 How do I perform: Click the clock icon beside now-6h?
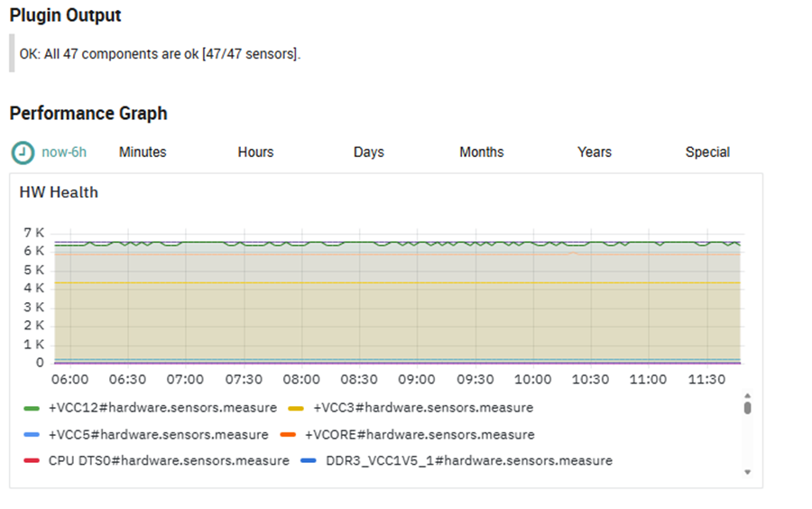[x=23, y=153]
